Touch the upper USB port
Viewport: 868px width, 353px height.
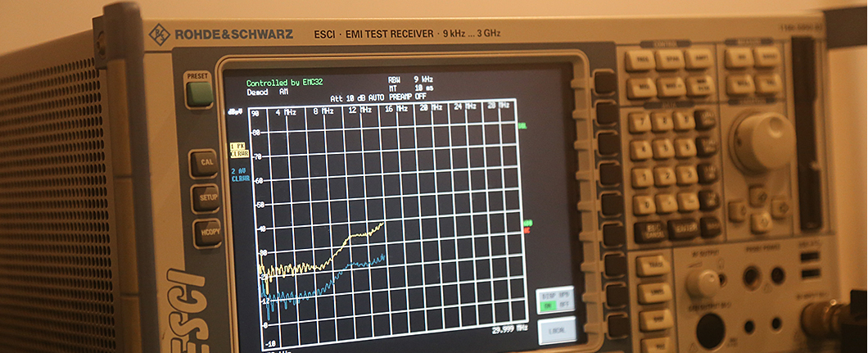[810, 256]
